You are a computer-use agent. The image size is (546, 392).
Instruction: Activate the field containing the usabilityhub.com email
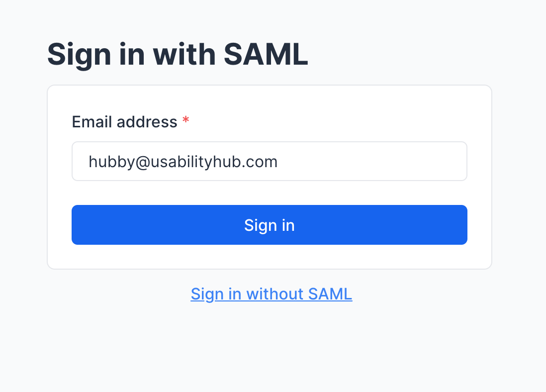click(269, 162)
